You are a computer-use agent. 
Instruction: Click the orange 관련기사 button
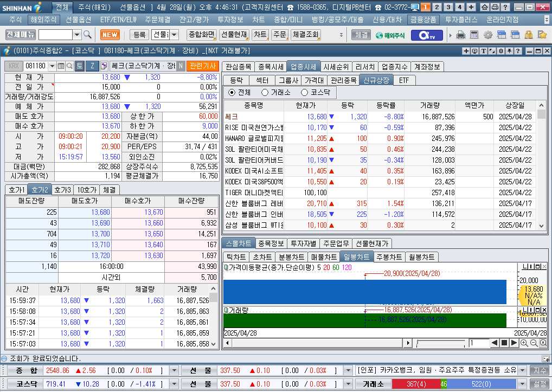pyautogui.click(x=203, y=66)
